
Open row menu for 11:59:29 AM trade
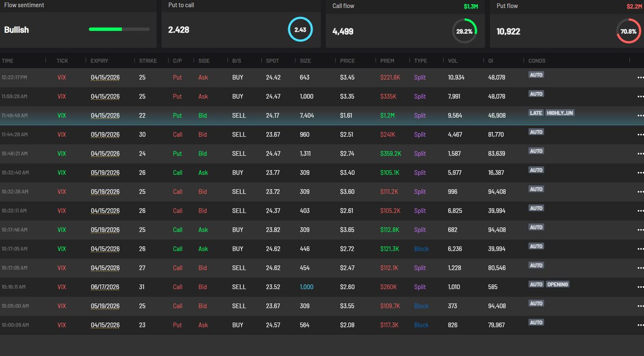click(x=640, y=97)
